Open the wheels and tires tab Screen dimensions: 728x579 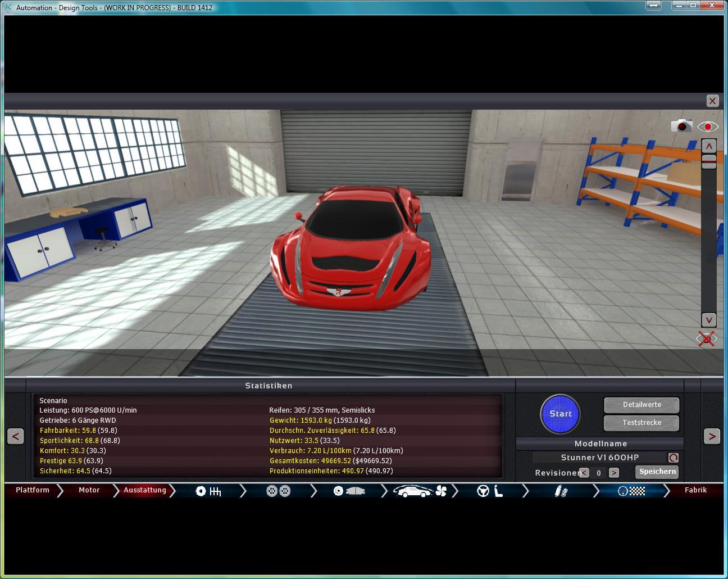278,491
